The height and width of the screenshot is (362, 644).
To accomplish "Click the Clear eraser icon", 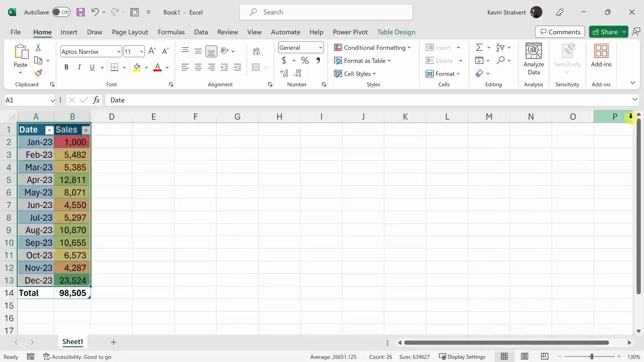I will pyautogui.click(x=479, y=73).
